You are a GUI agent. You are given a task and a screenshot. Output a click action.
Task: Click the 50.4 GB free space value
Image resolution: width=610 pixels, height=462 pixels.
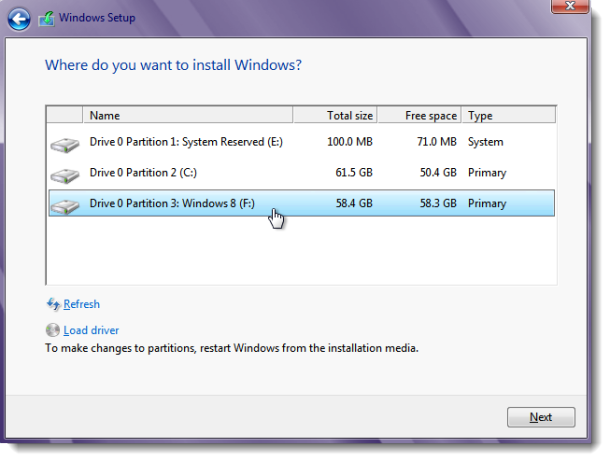click(x=438, y=173)
